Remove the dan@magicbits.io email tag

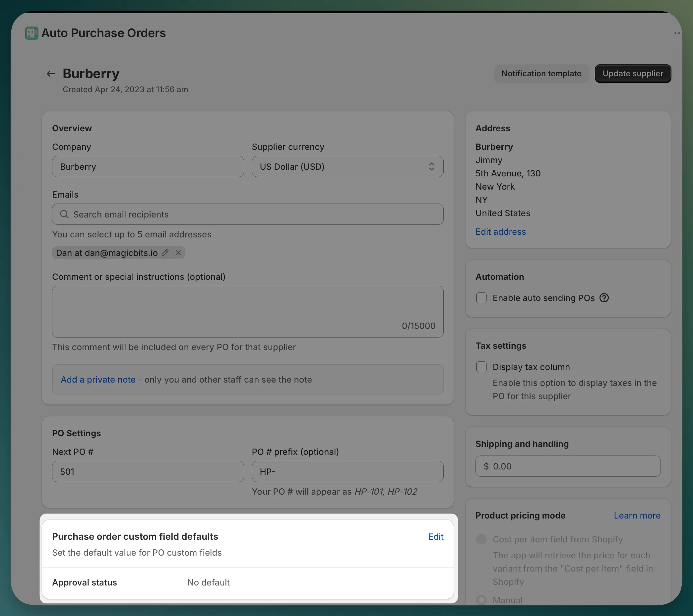[x=178, y=253]
